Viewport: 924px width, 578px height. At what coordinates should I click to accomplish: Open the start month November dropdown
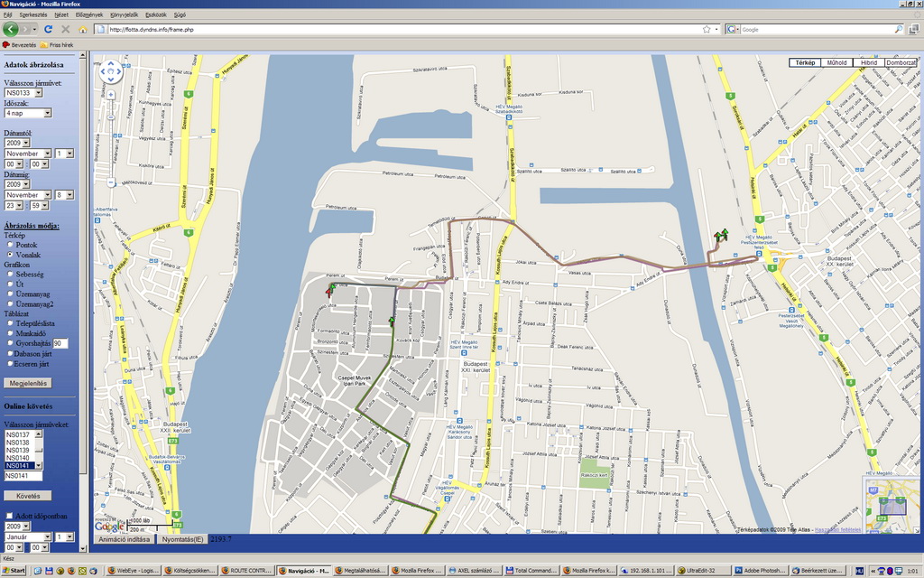tap(28, 154)
